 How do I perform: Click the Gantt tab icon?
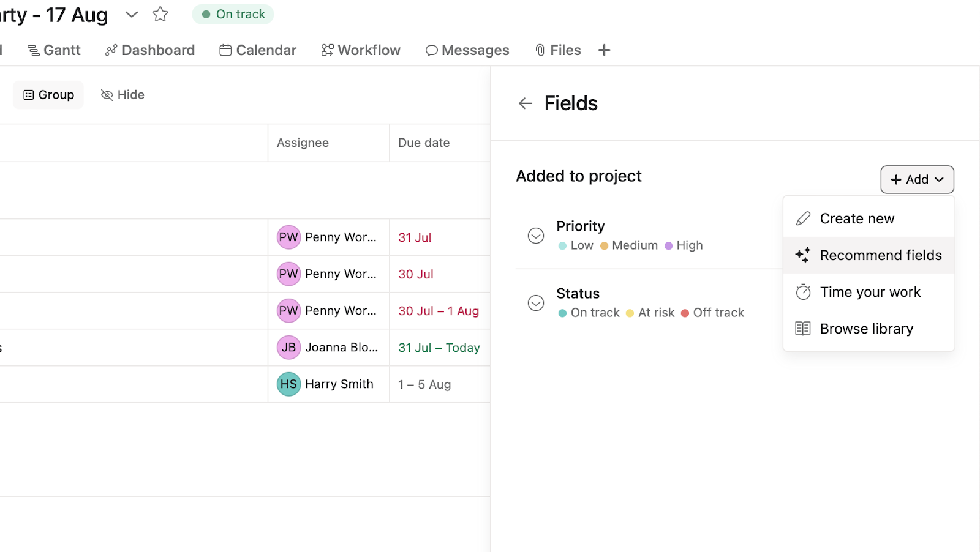tap(34, 50)
